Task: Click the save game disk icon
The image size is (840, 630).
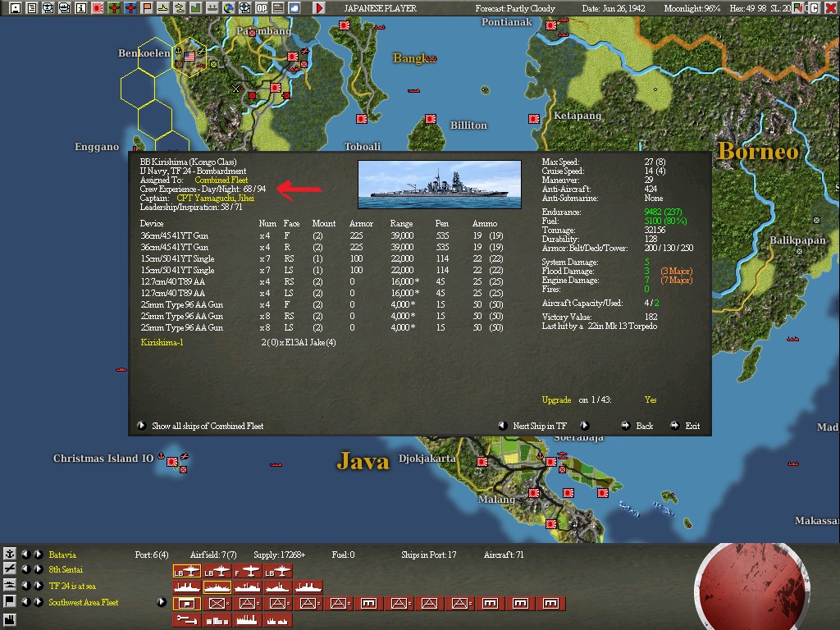Action: tap(15, 7)
